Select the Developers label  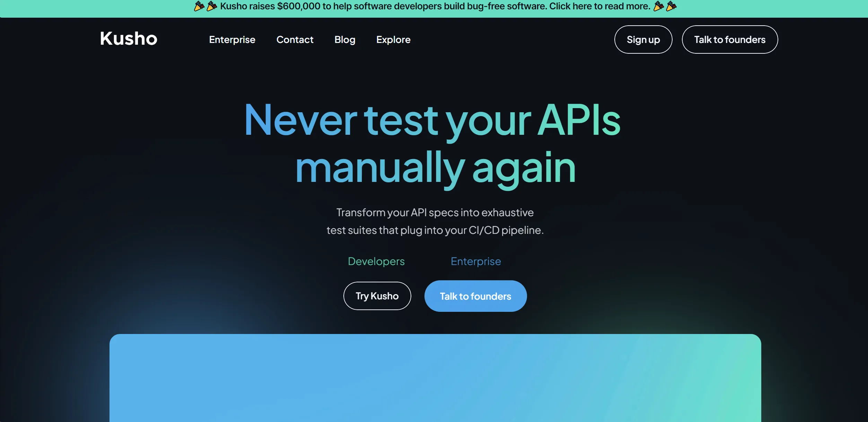point(376,261)
